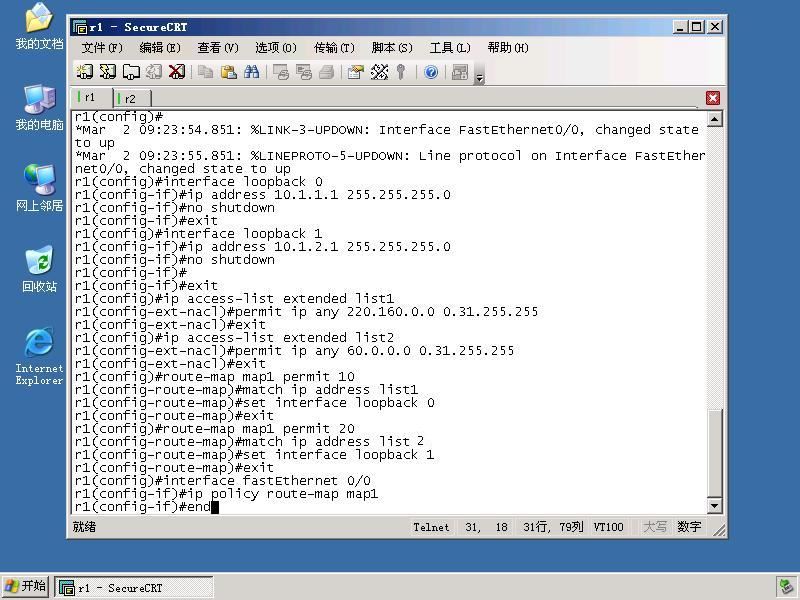Image resolution: width=800 pixels, height=600 pixels.
Task: Click the blue Help question icon
Action: tap(431, 72)
